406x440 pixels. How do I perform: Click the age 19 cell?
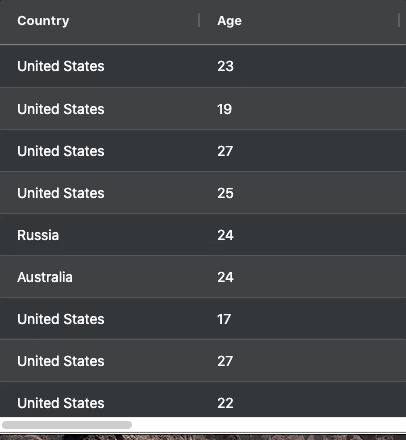[x=224, y=109]
